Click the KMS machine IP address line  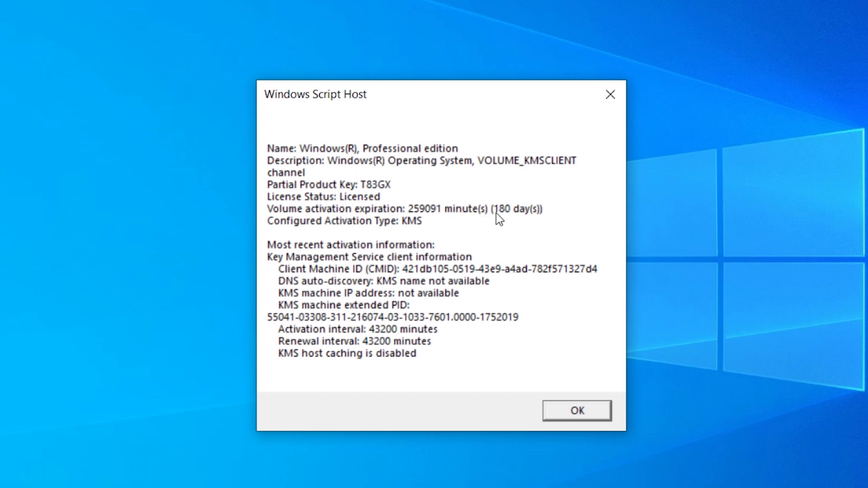click(x=368, y=293)
